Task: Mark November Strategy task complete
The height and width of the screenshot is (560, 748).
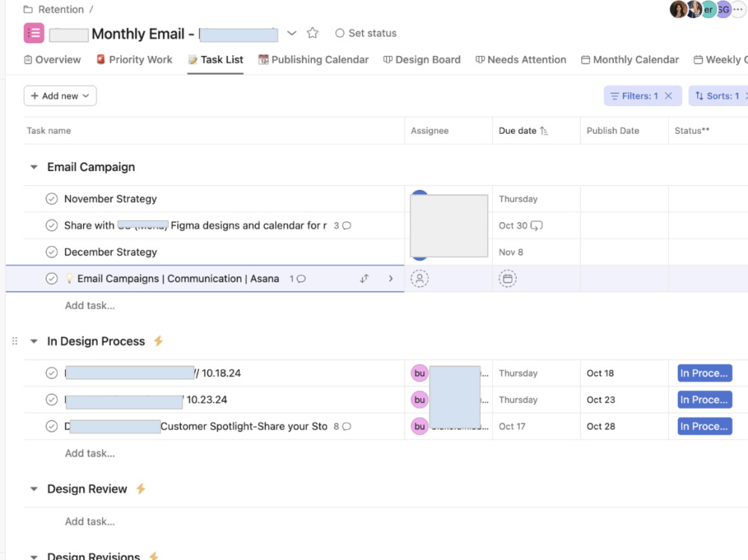Action: click(52, 199)
